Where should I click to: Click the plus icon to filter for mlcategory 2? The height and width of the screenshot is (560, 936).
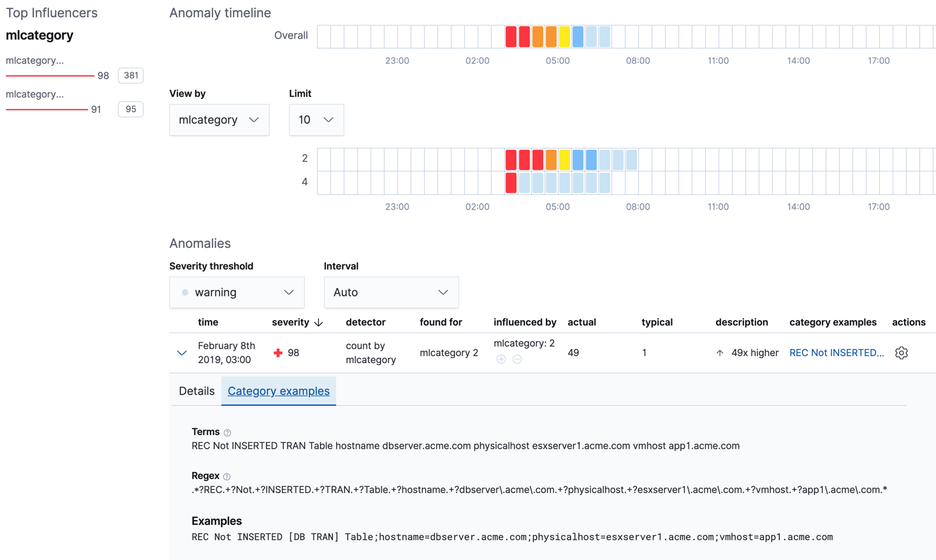[501, 359]
